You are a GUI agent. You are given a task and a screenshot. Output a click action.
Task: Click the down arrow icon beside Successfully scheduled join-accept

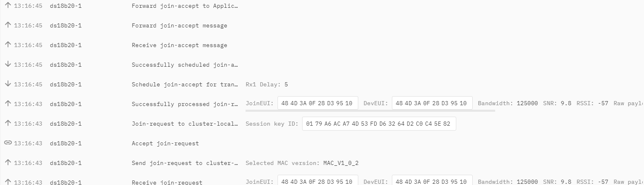coord(8,64)
